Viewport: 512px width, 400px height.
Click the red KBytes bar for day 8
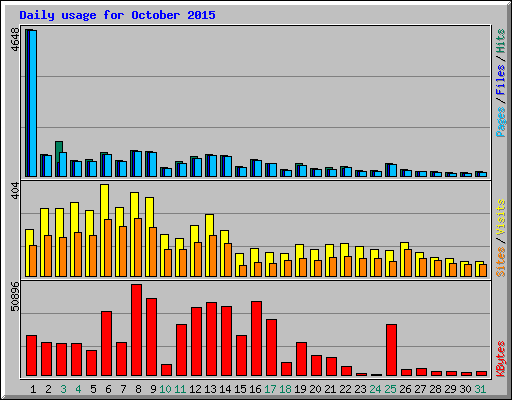[137, 330]
